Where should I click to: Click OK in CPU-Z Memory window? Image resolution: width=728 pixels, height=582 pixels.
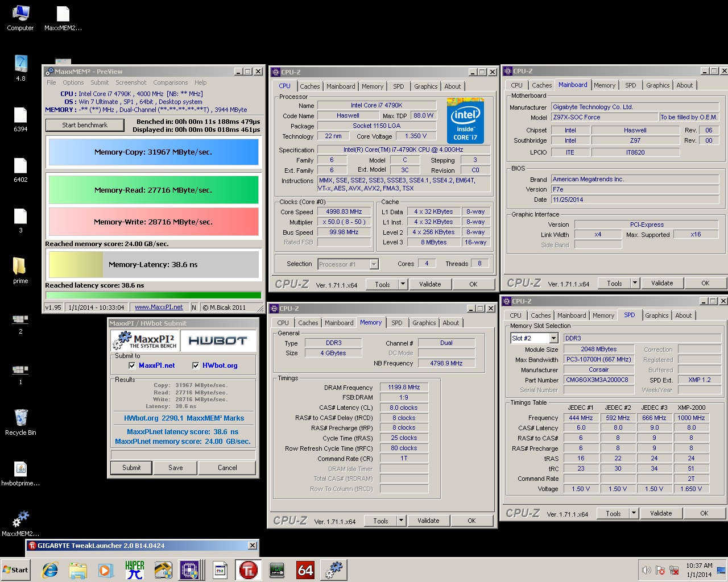click(471, 521)
